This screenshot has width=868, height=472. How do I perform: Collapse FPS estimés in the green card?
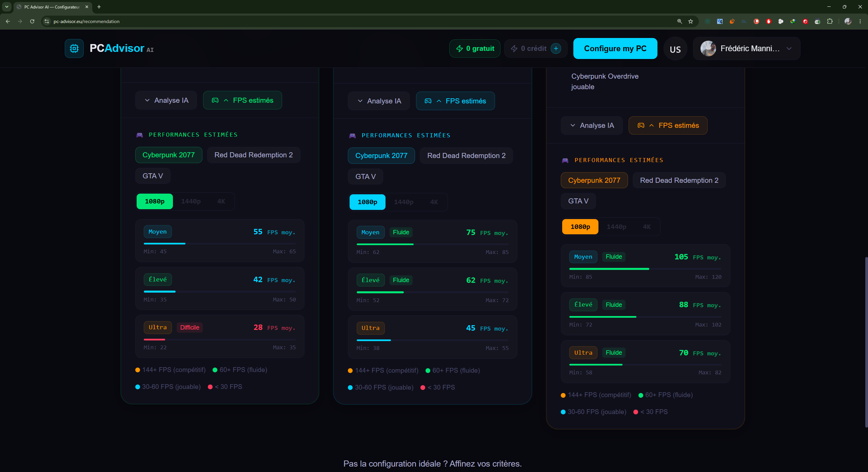click(x=242, y=100)
